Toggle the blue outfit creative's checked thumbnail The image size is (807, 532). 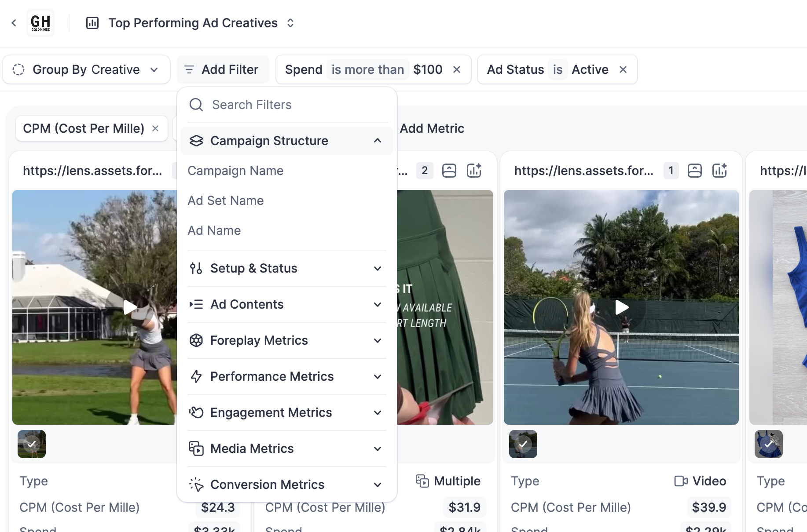(x=769, y=444)
